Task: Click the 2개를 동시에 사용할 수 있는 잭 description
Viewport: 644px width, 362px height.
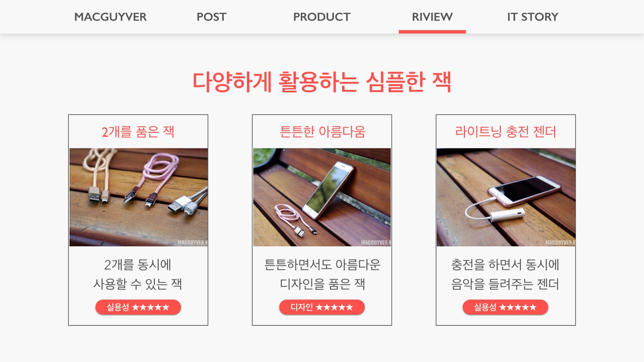Action: pos(138,274)
